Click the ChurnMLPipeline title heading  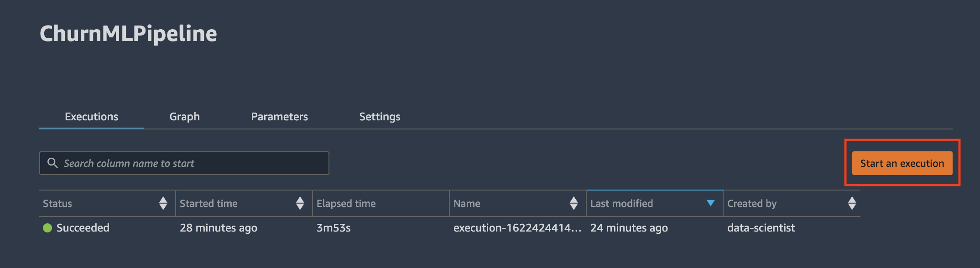coord(128,33)
